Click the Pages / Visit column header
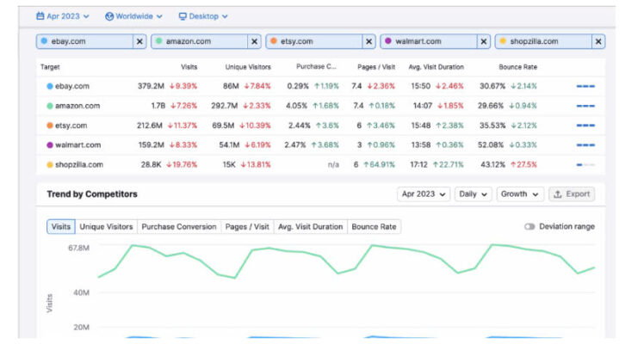This screenshot has width=644, height=344. coord(376,67)
